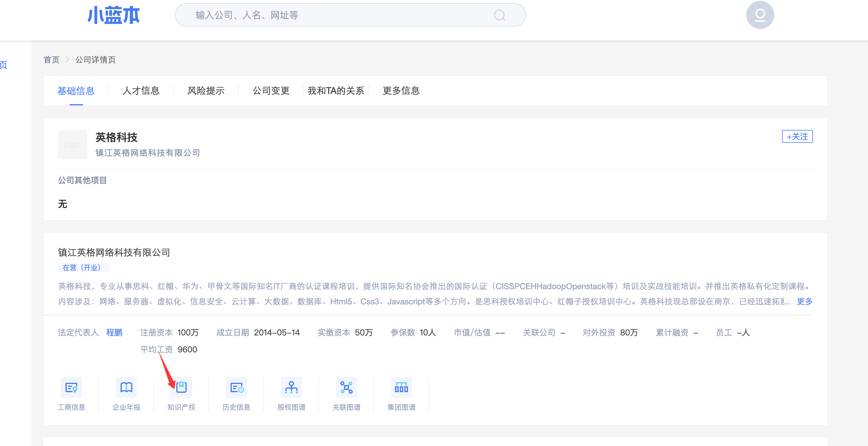View the 关联图谱 network icon

(x=346, y=387)
